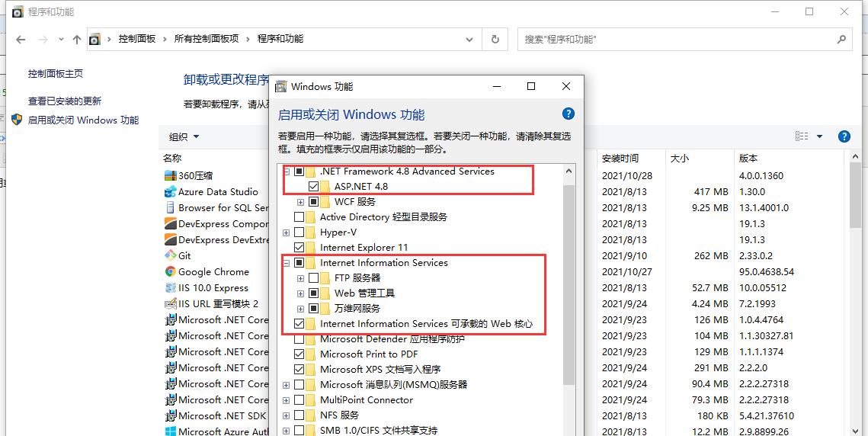The image size is (868, 436).
Task: Select the Browser for SQL Server icon
Action: pyautogui.click(x=171, y=208)
